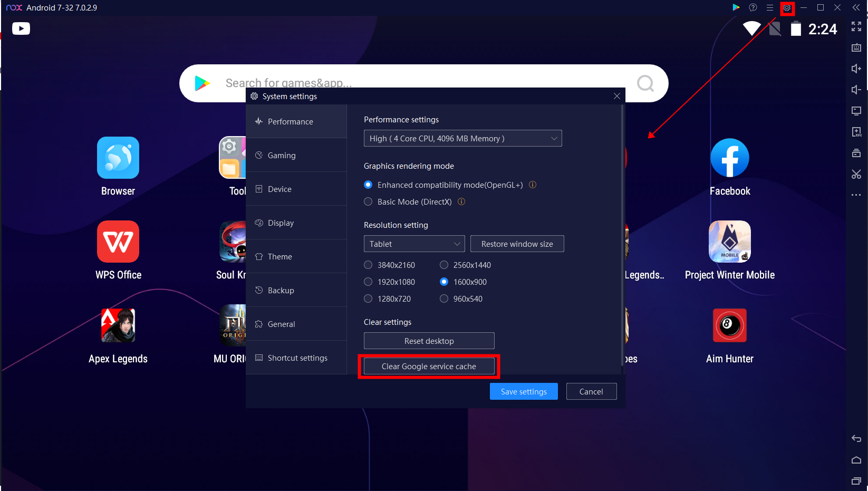Switch to Theme settings tab

(296, 256)
